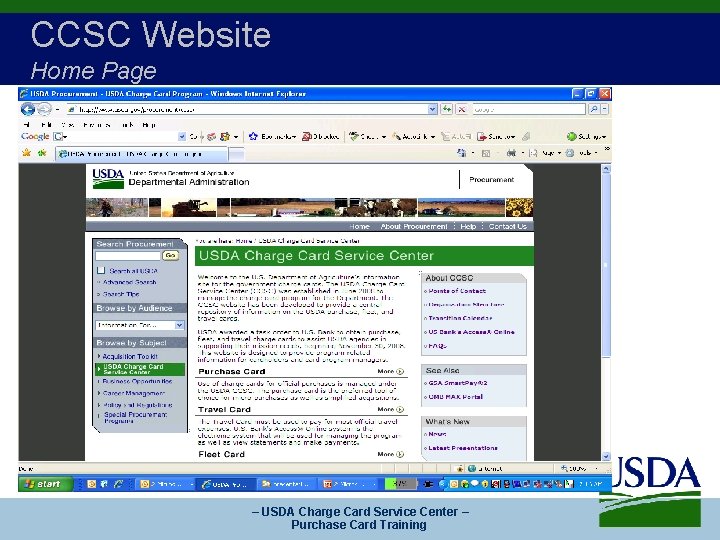Image resolution: width=720 pixels, height=540 pixels.
Task: Select the USDA Charge Card browser tab
Action: (x=141, y=154)
